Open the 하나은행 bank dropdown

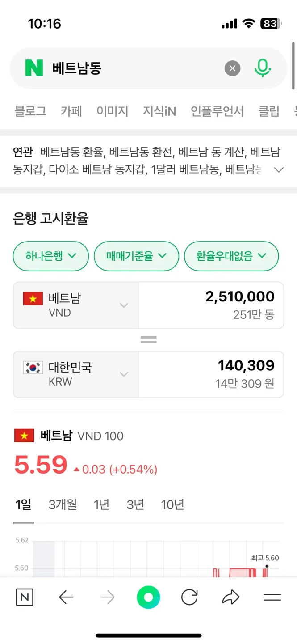[x=51, y=256]
